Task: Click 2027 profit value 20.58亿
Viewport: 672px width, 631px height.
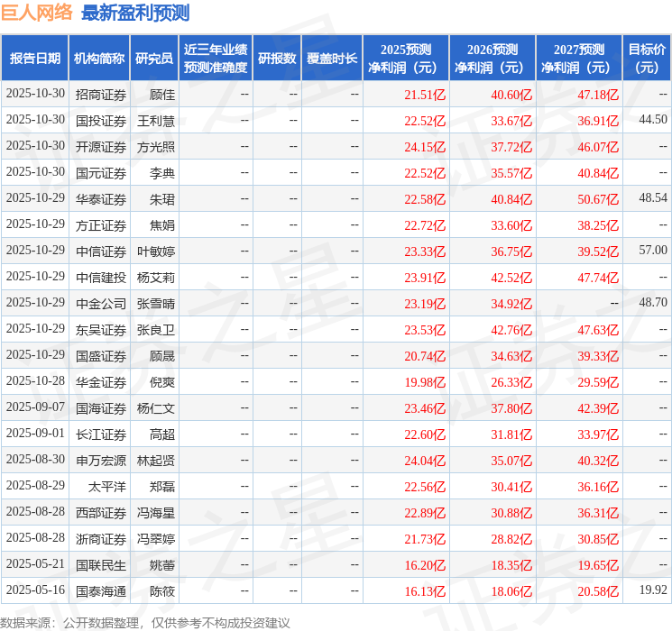Action: pyautogui.click(x=598, y=591)
